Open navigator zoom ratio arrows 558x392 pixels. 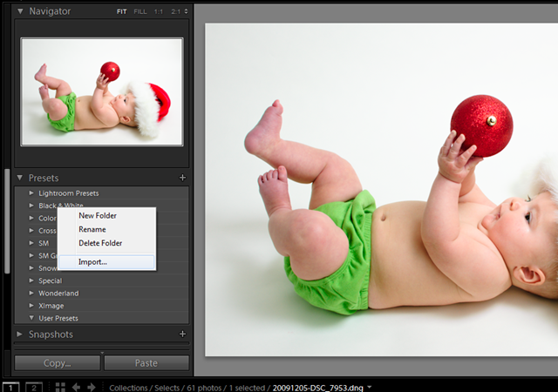[186, 11]
